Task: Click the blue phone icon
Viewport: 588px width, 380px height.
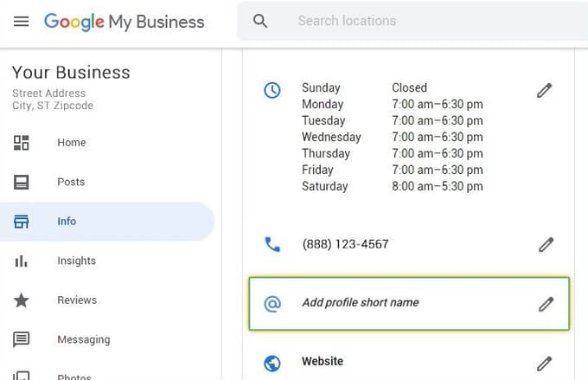Action: tap(272, 244)
